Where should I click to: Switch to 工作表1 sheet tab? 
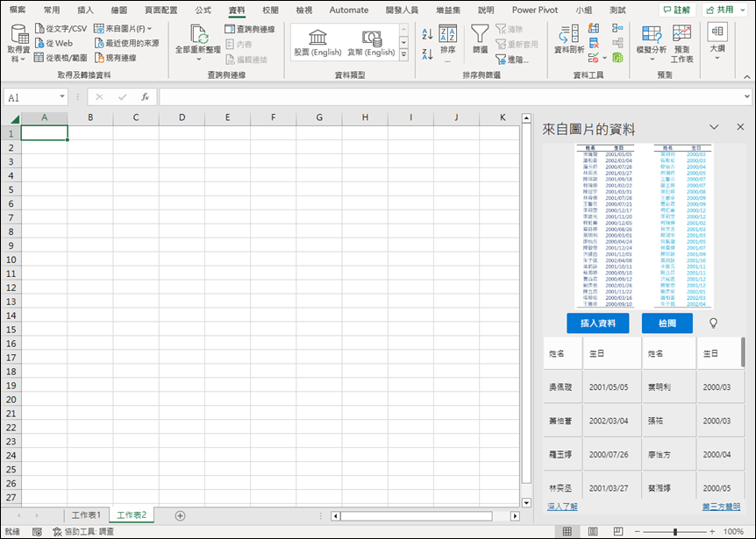[x=86, y=515]
